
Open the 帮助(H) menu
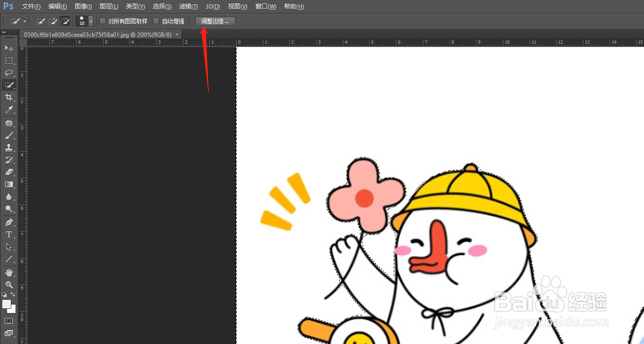[x=294, y=7]
